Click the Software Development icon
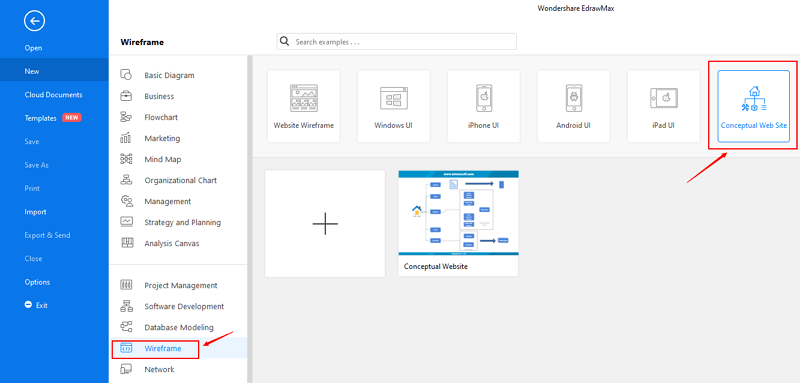Screen dimensions: 800x383 [126, 307]
